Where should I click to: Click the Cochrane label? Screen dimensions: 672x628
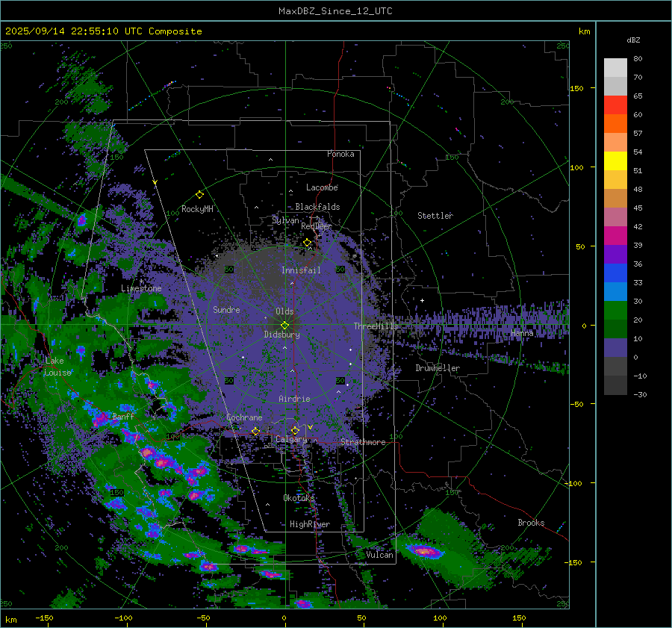click(x=244, y=417)
